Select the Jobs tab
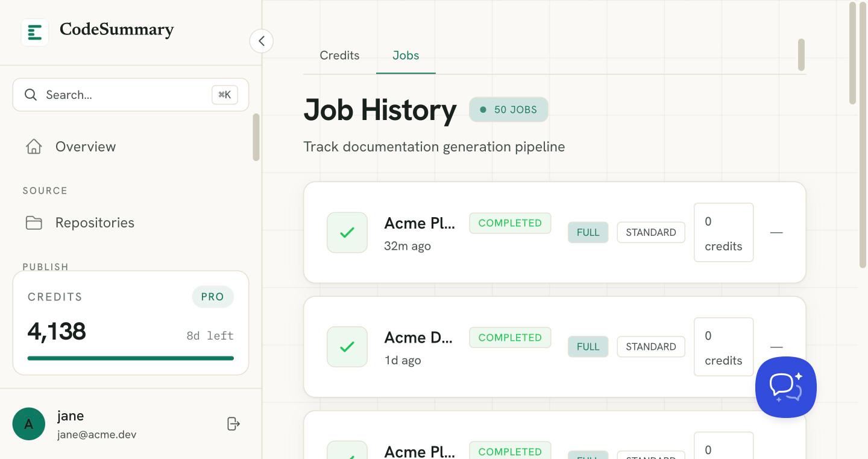Viewport: 868px width, 459px height. coord(406,55)
